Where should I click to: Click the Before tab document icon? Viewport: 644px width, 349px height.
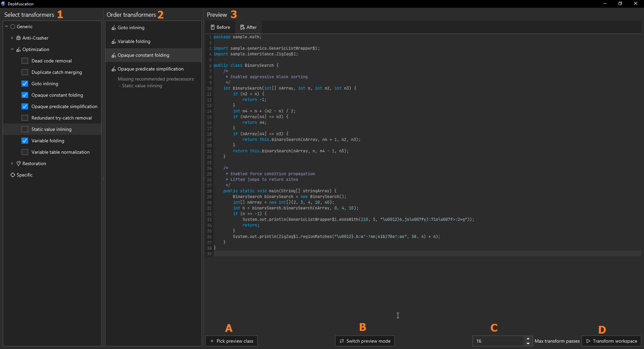212,27
